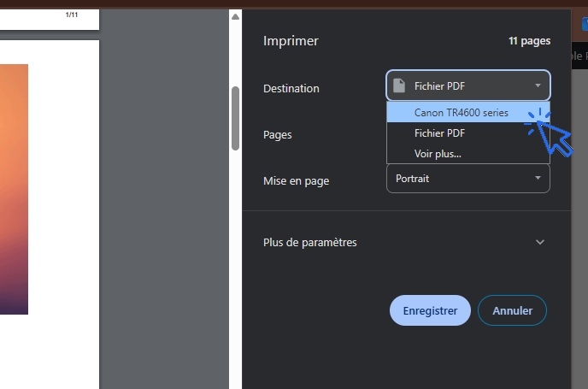Click the PDF file icon in Destination field
Screen dimensions: 588x389
[398, 85]
